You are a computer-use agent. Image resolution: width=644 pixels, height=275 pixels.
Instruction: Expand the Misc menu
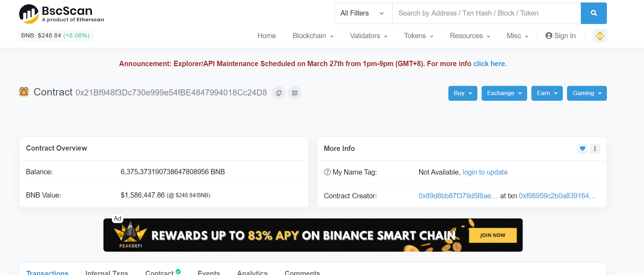518,36
